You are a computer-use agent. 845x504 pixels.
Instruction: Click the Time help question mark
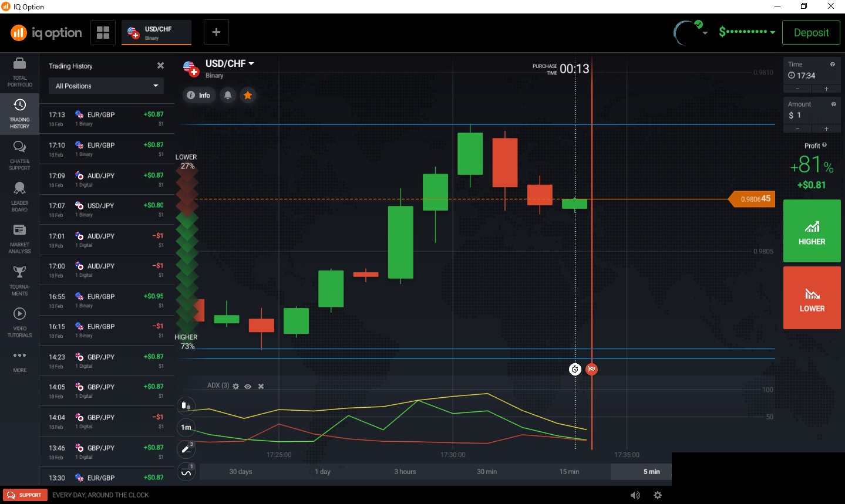pyautogui.click(x=833, y=65)
